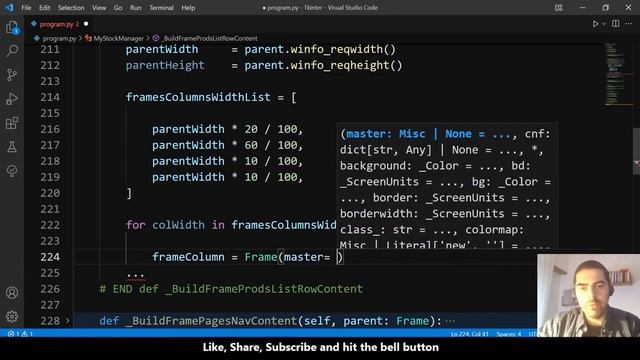Click framesColumnsWidthList on line 214
The width and height of the screenshot is (640, 360).
(198, 97)
